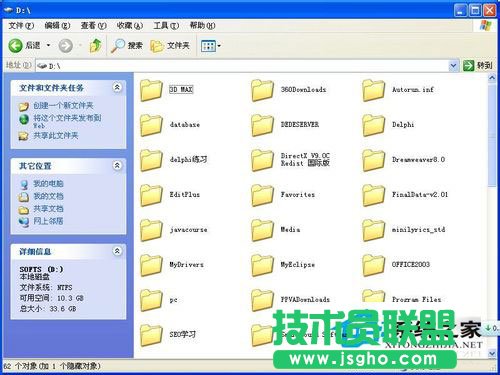The width and height of the screenshot is (500, 375).
Task: Select the DirectX V9.0C Redist folder icon
Action: coord(262,160)
